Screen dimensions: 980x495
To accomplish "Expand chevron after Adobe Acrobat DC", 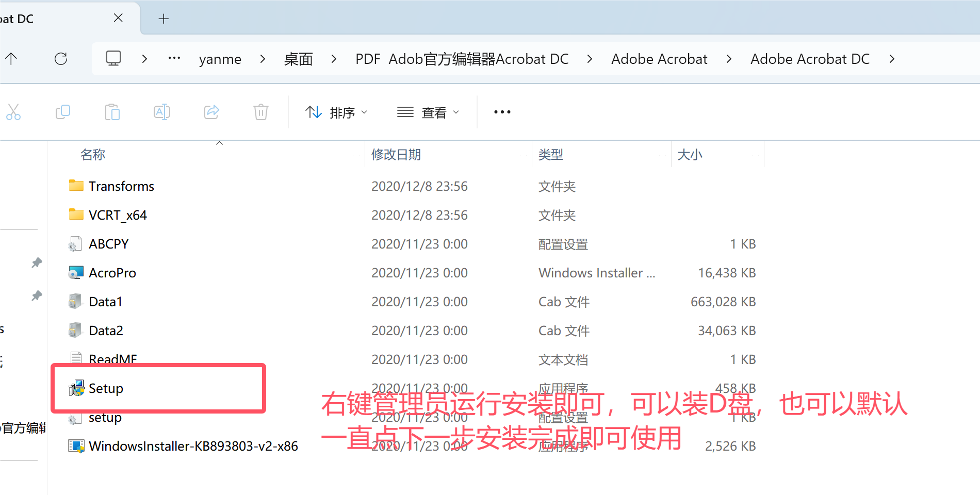I will click(x=892, y=59).
